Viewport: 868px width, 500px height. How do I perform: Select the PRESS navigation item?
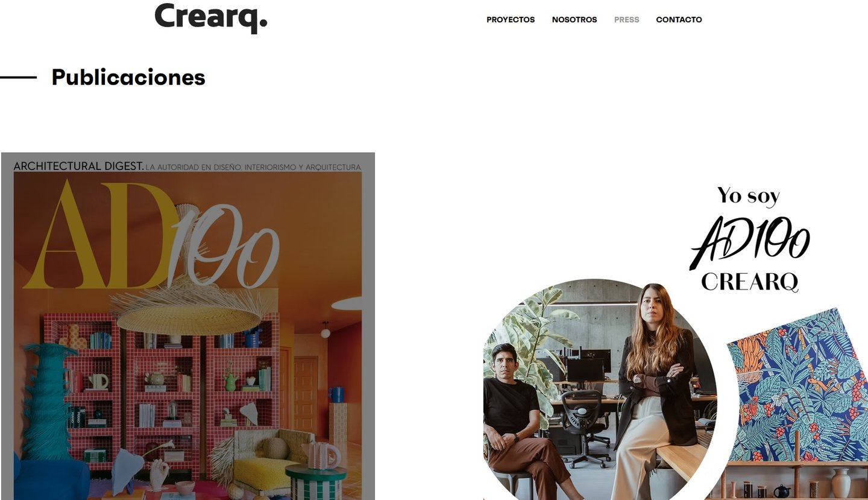[x=626, y=20]
